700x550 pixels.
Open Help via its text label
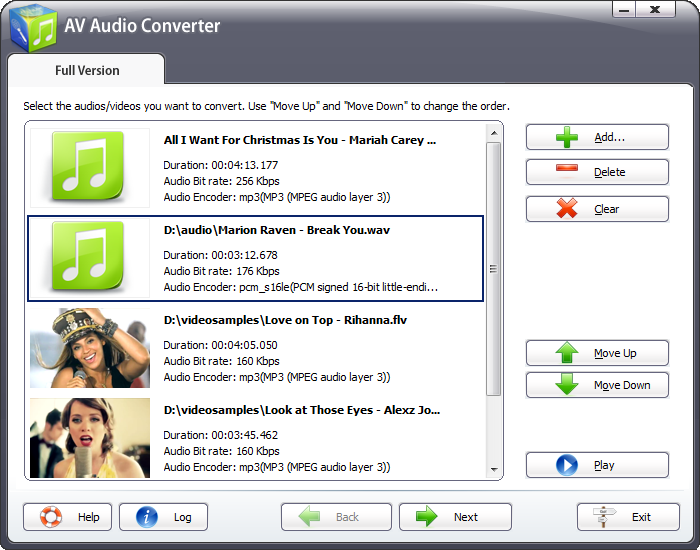click(88, 517)
